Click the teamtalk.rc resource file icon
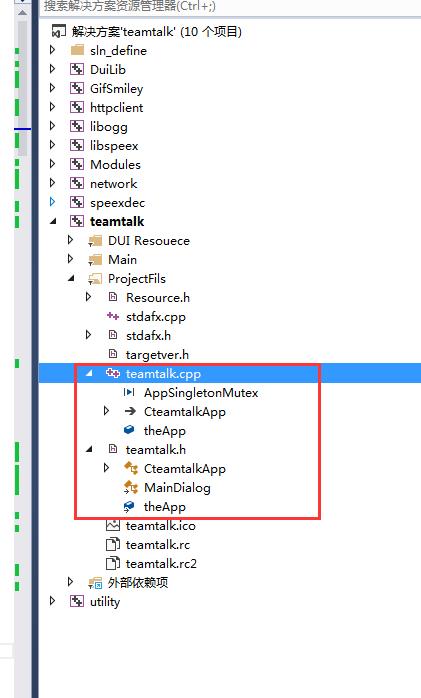The height and width of the screenshot is (698, 421). coord(113,544)
